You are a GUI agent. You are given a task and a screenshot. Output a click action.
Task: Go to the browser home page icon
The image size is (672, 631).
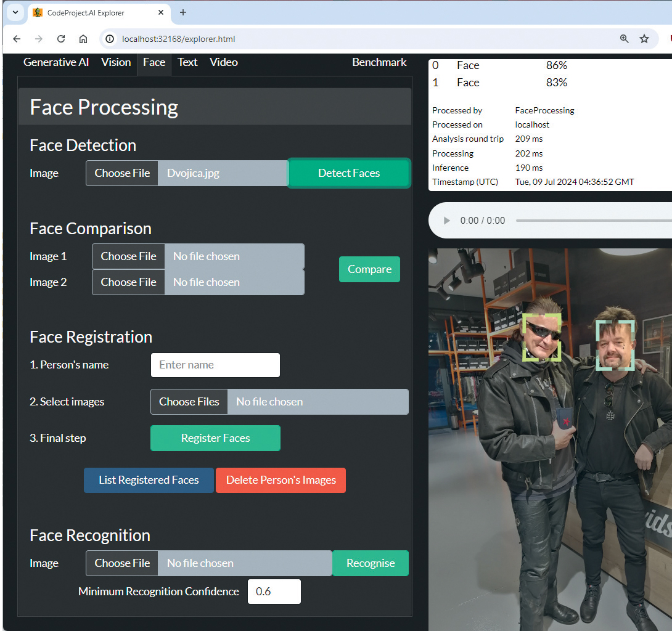click(83, 39)
